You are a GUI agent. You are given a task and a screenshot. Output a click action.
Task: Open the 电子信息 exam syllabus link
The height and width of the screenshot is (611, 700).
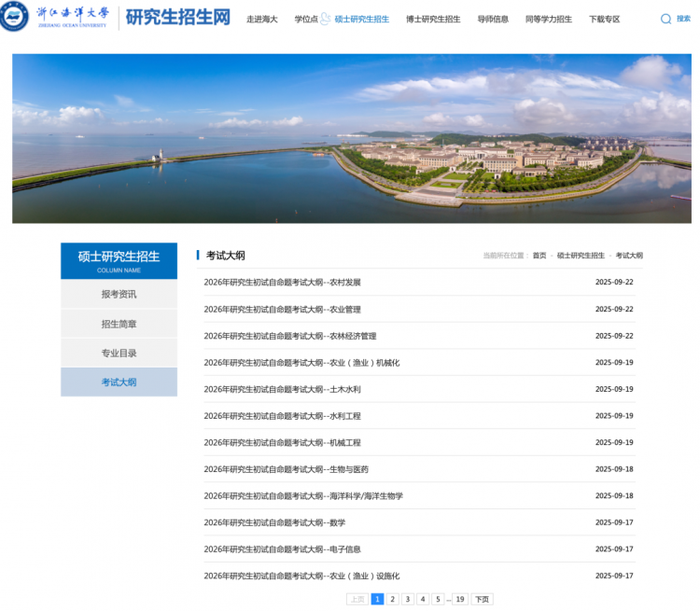click(x=282, y=549)
